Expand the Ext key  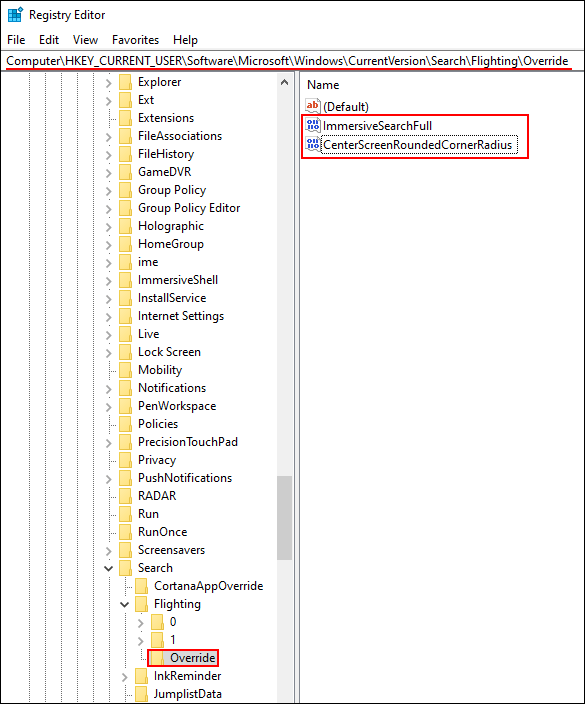[108, 101]
